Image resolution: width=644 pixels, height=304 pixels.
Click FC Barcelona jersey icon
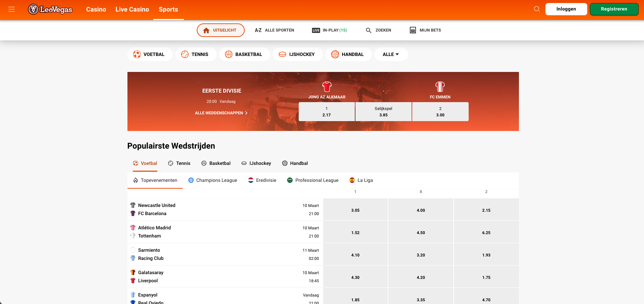coord(133,213)
